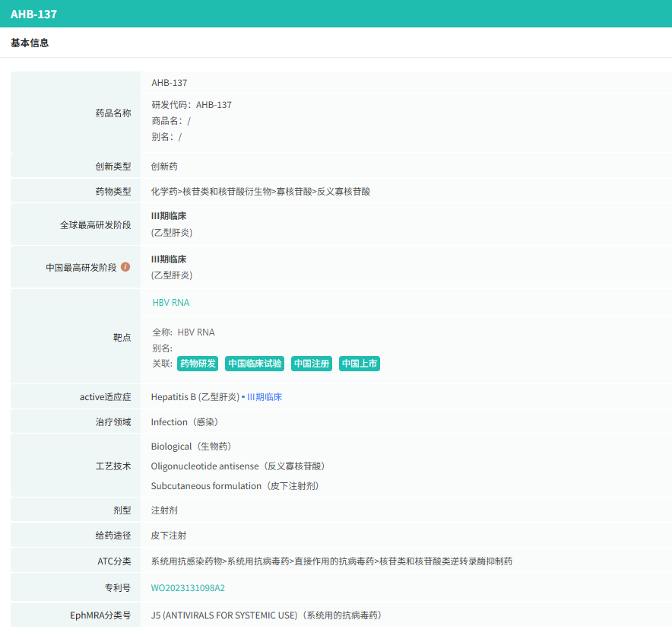Click the ATC分类 classification path text
This screenshot has width=672, height=636.
(x=331, y=561)
